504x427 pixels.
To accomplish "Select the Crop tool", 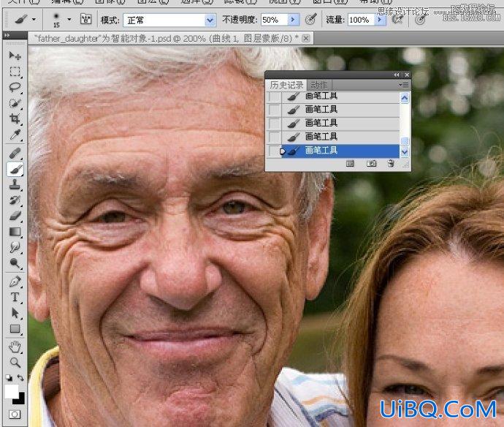I will [x=15, y=118].
